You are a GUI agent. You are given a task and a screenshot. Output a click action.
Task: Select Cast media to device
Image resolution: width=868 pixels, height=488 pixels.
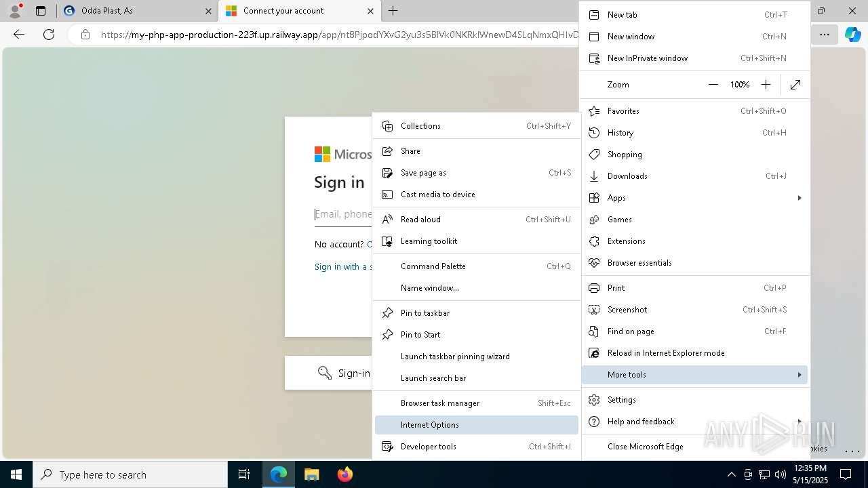pyautogui.click(x=476, y=194)
